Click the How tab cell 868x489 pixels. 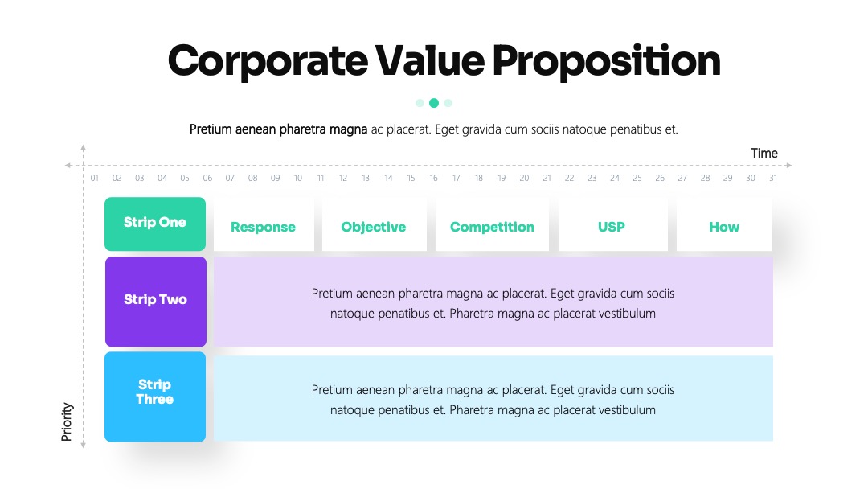pos(724,224)
